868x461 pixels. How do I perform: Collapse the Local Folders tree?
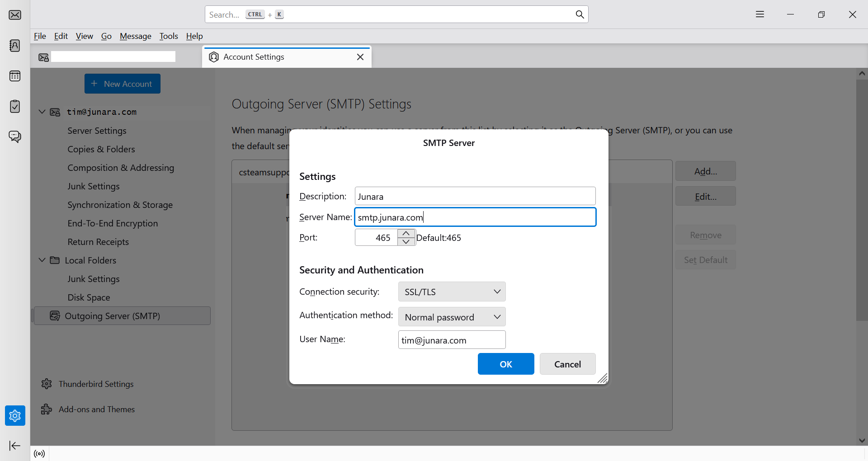(x=42, y=260)
